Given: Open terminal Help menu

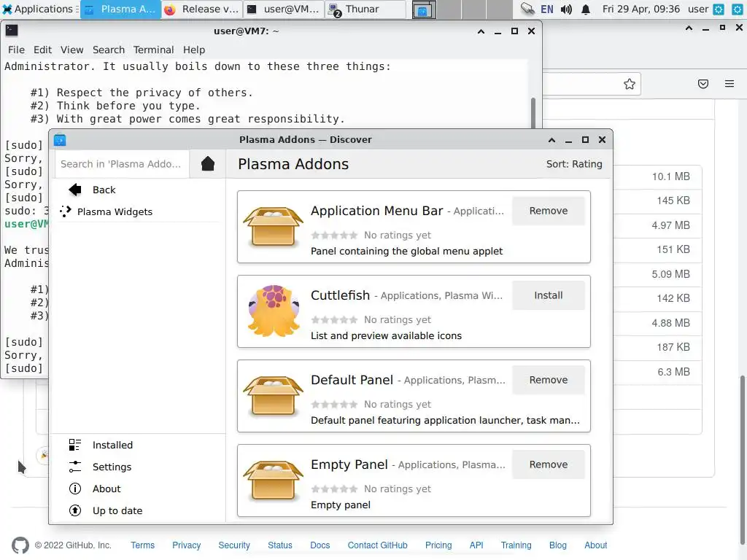Looking at the screenshot, I should coord(194,50).
